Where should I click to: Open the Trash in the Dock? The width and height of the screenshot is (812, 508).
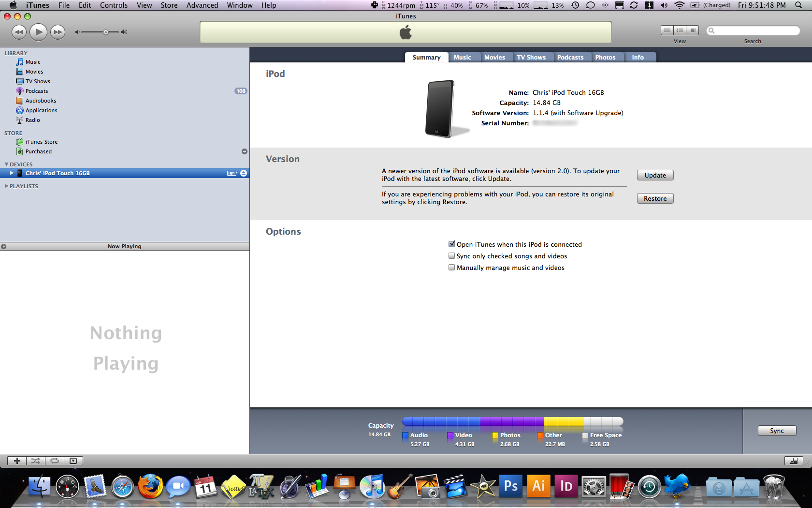pos(774,486)
